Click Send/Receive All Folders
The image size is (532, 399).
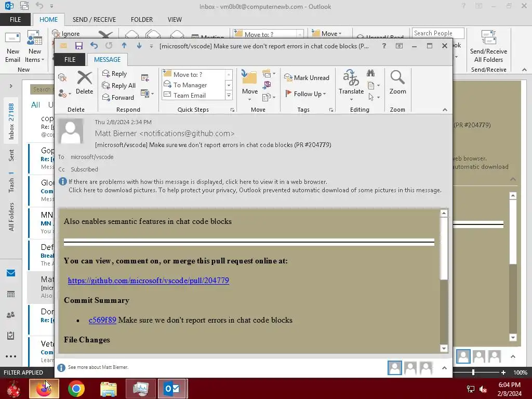click(488, 47)
